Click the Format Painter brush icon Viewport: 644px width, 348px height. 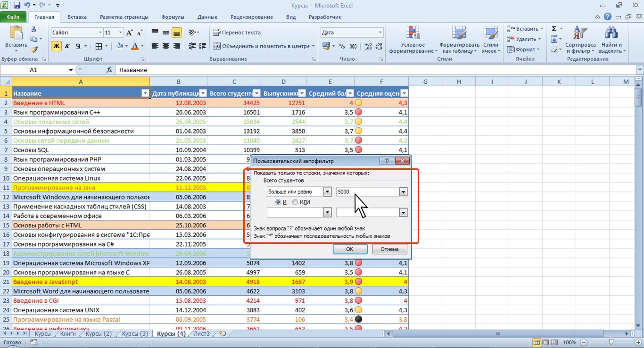tap(34, 49)
